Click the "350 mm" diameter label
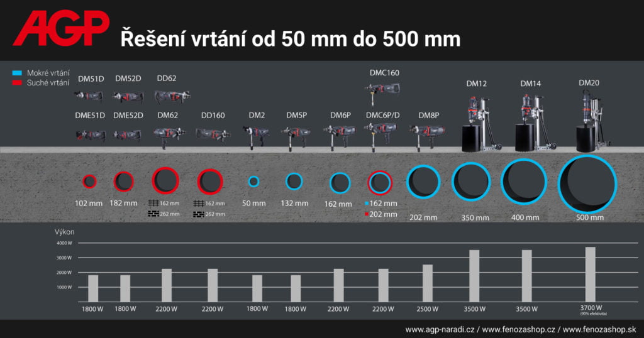Image resolution: width=644 pixels, height=338 pixels. pyautogui.click(x=475, y=218)
